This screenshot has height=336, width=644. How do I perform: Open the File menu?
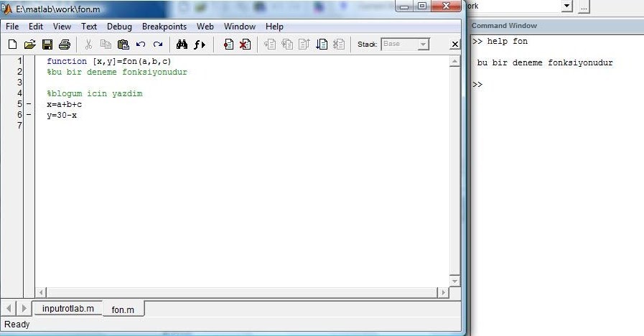point(12,27)
